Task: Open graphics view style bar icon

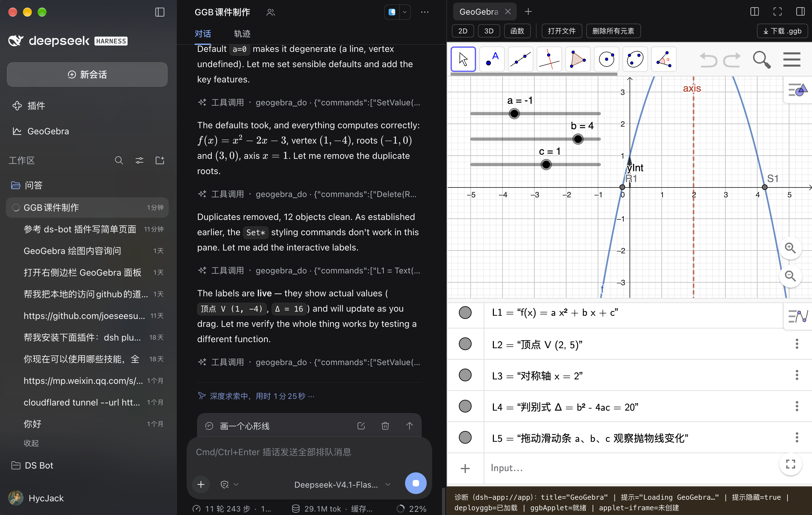Action: 797,90
